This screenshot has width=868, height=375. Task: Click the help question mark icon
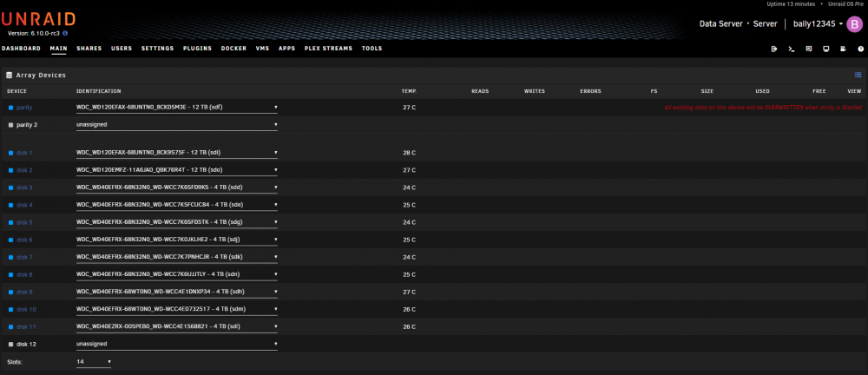coord(861,49)
